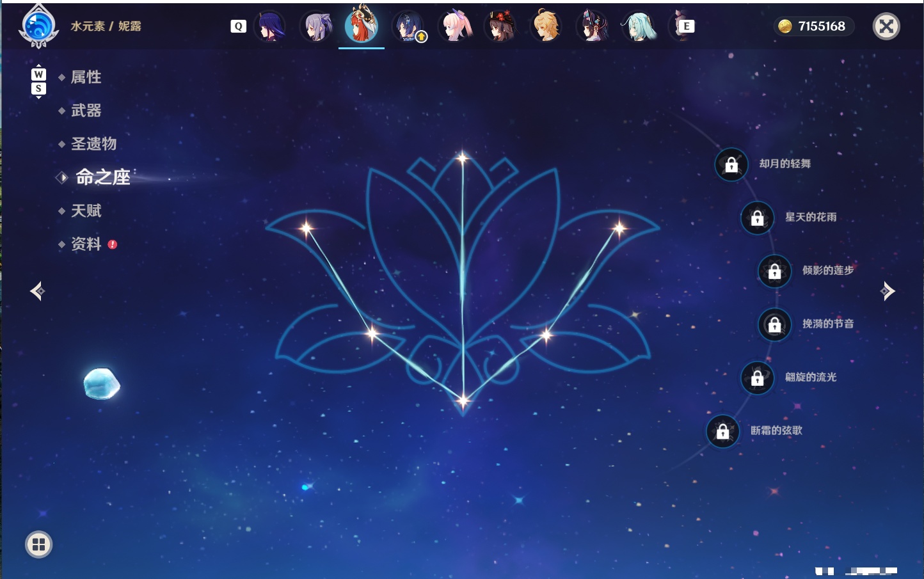Click the Mora amount 7155168
The image size is (924, 579).
click(x=822, y=26)
